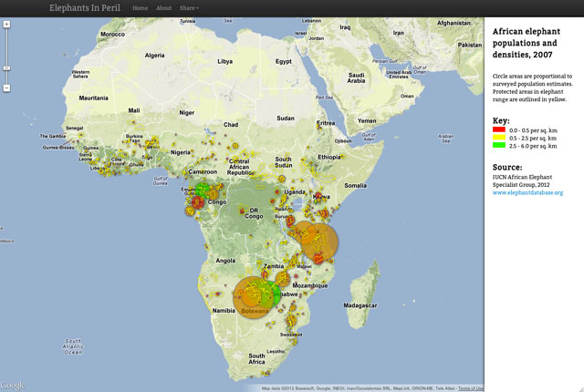Image resolution: width=584 pixels, height=392 pixels.
Task: Click the Elephants In Peril brand title
Action: [85, 7]
